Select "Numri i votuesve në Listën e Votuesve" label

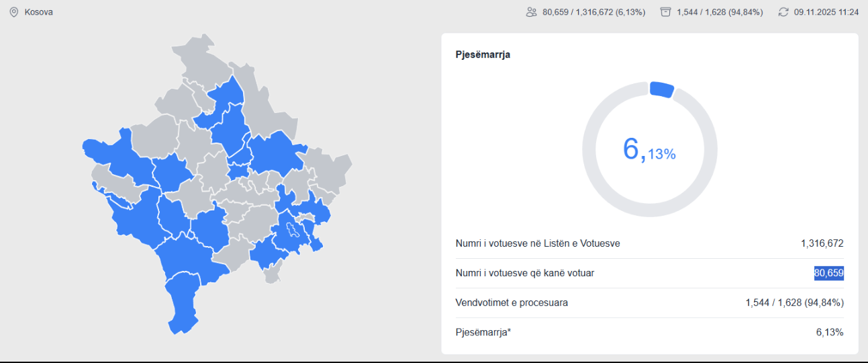[537, 243]
